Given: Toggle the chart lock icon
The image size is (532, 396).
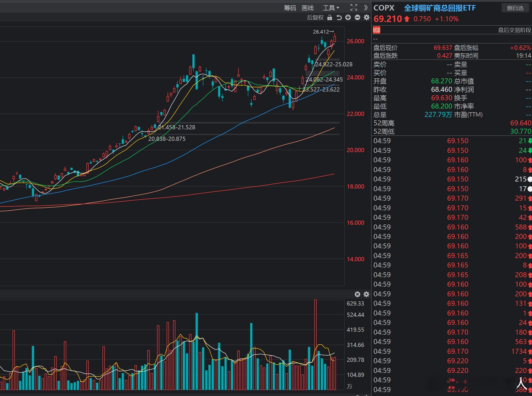Looking at the screenshot, I should click(x=330, y=18).
